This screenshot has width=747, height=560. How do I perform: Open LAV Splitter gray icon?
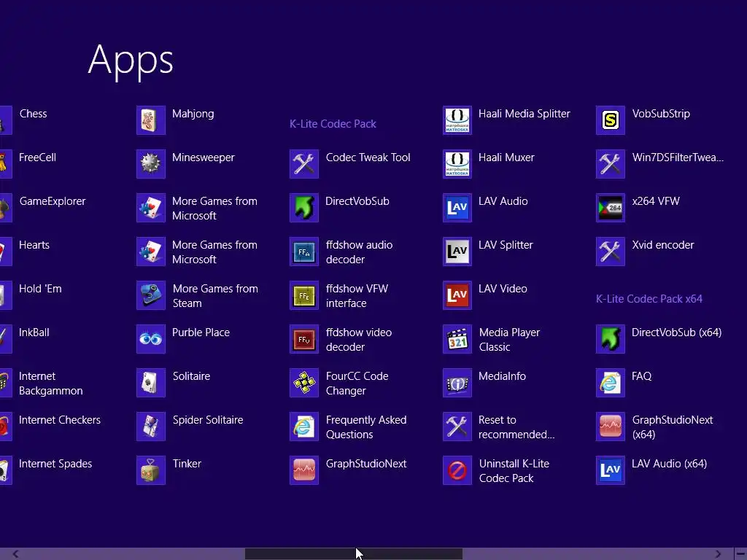click(x=457, y=252)
